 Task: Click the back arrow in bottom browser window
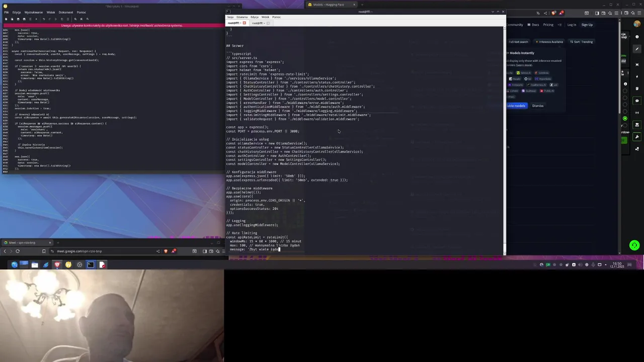pos(5,251)
